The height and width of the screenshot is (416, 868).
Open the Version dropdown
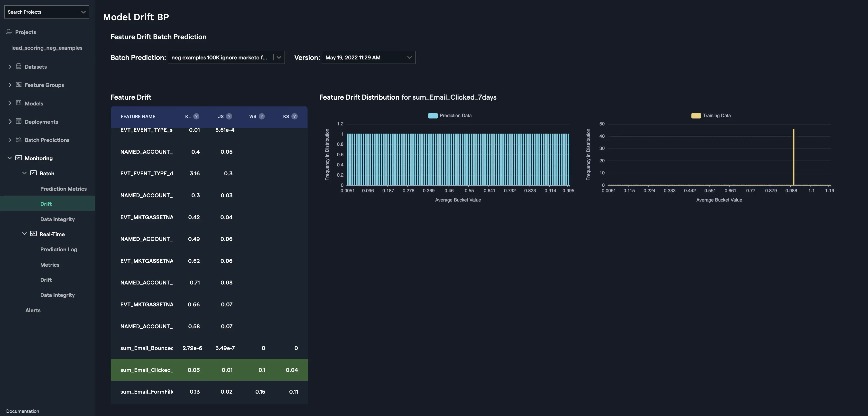(x=409, y=57)
